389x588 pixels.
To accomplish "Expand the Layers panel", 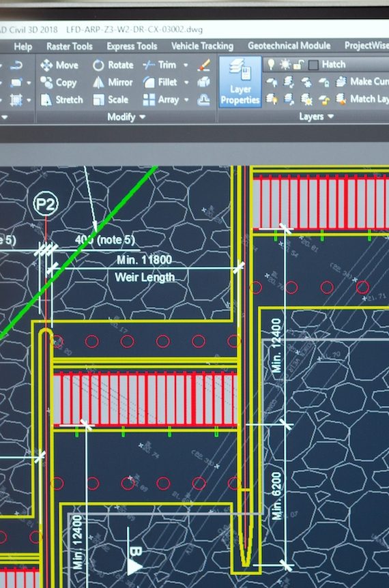I will (x=316, y=117).
